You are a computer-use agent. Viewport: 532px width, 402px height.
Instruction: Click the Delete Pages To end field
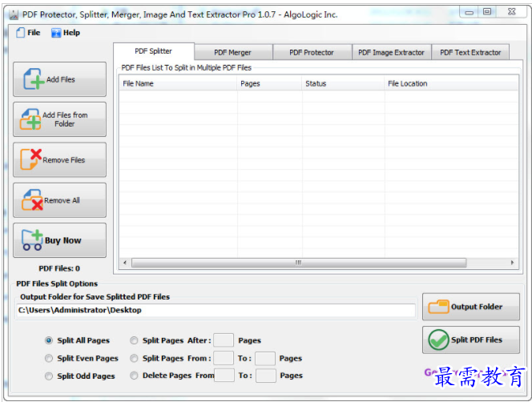[266, 376]
